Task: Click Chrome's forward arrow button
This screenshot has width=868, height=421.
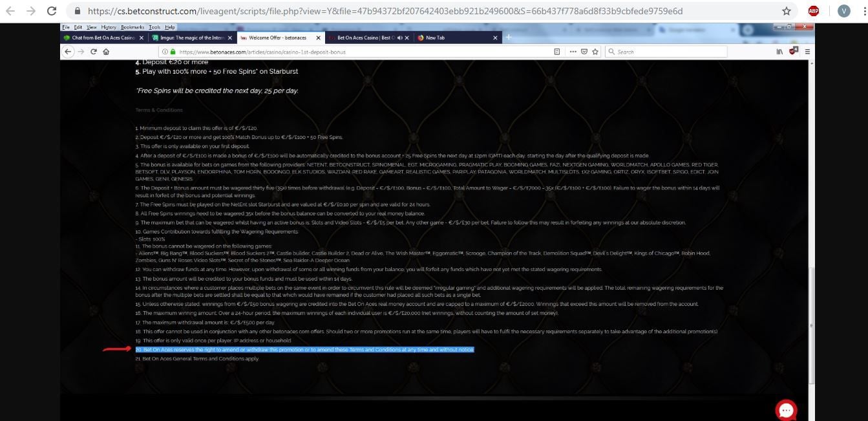Action: pyautogui.click(x=30, y=11)
